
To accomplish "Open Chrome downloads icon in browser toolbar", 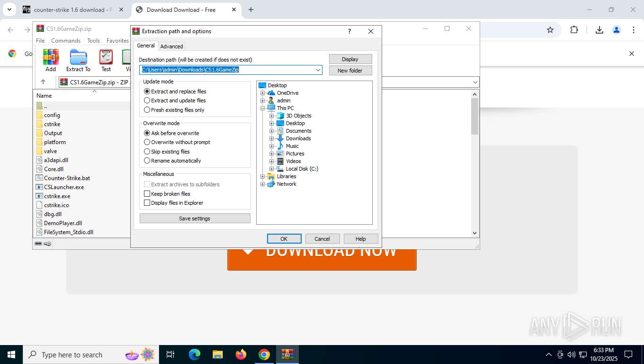I will 599,30.
